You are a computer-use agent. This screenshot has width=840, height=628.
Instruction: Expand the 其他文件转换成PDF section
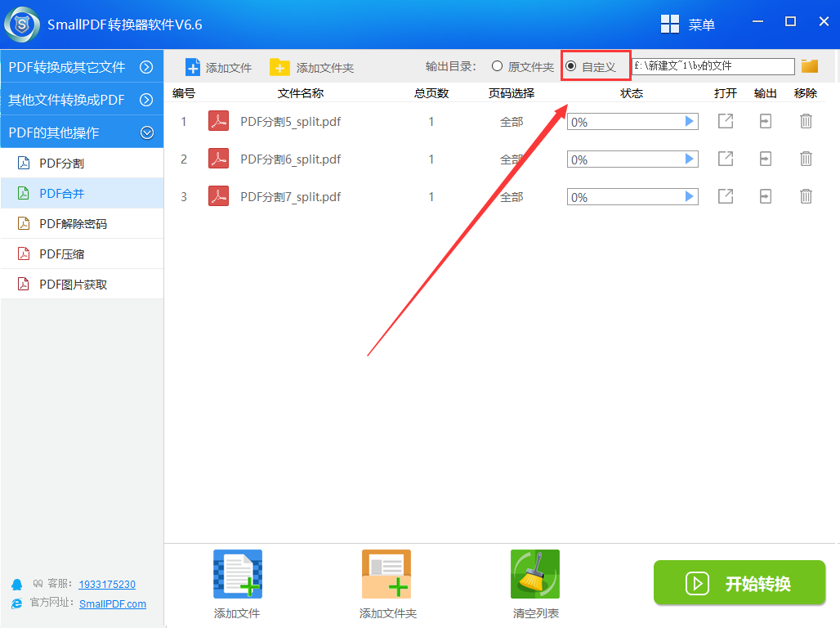coord(82,99)
